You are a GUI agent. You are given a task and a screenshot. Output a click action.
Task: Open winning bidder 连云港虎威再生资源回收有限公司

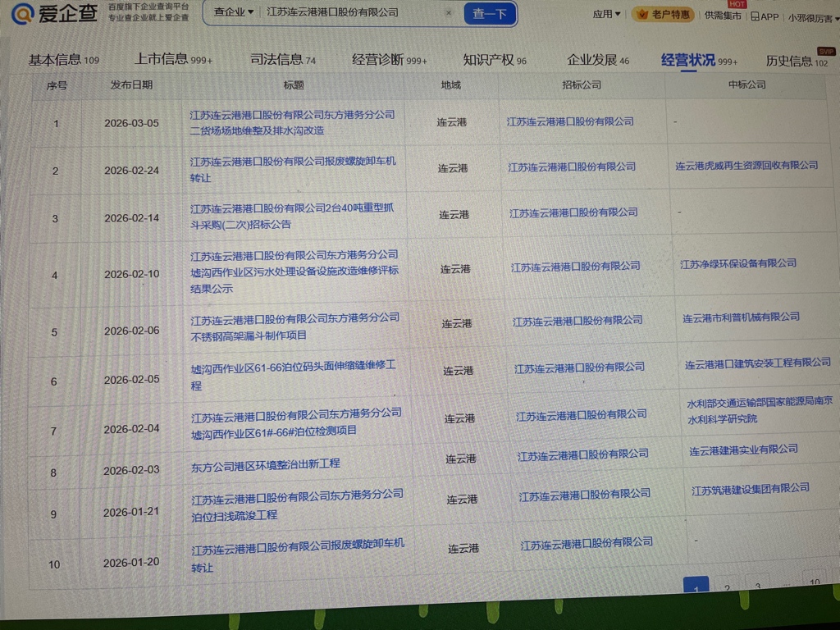coord(746,166)
